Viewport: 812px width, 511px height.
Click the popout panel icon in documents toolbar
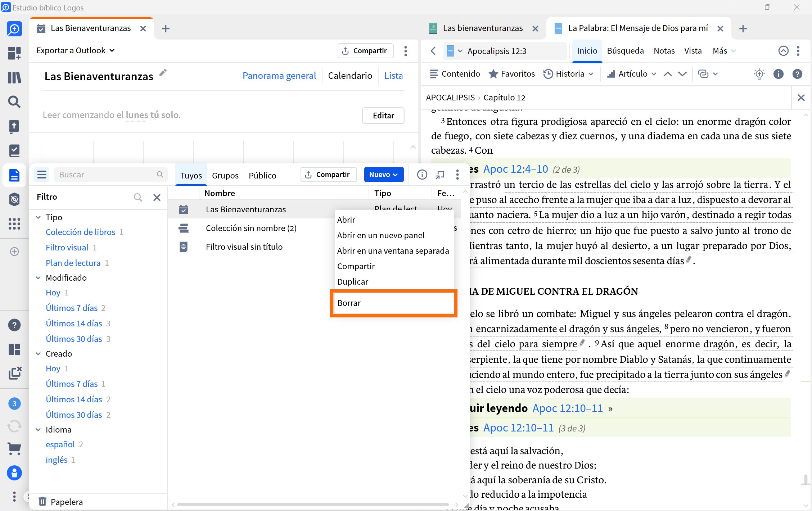click(x=440, y=175)
